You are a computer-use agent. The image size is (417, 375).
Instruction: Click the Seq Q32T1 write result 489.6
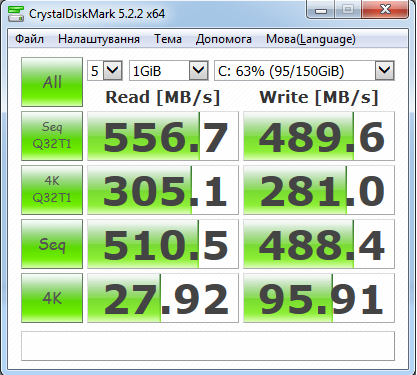pyautogui.click(x=319, y=136)
